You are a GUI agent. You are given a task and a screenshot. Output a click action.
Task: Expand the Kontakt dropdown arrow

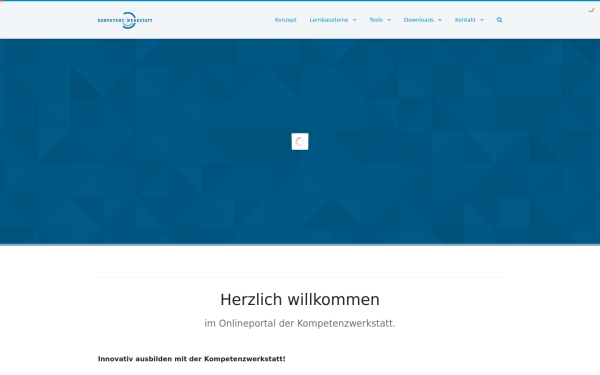pos(482,20)
